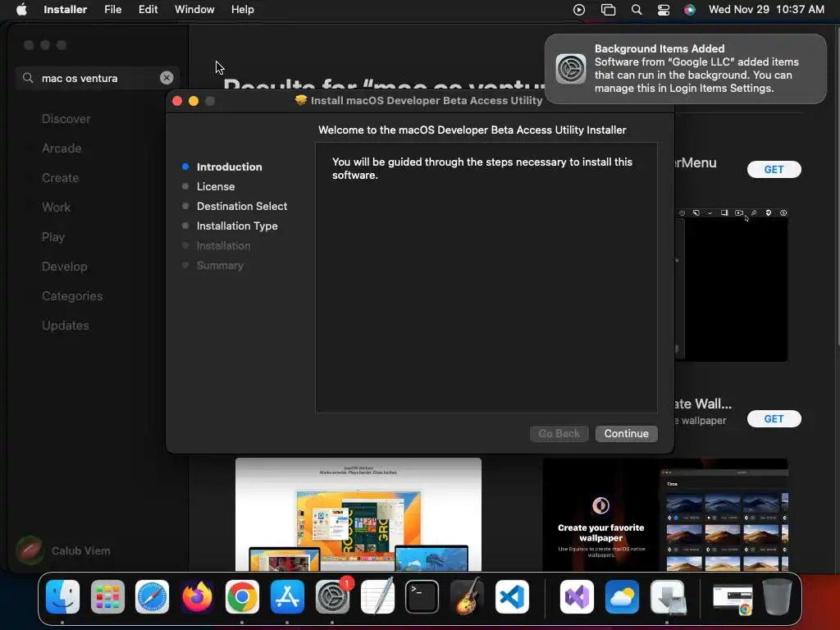
Task: Open the Calub Viem account profile
Action: [x=63, y=550]
